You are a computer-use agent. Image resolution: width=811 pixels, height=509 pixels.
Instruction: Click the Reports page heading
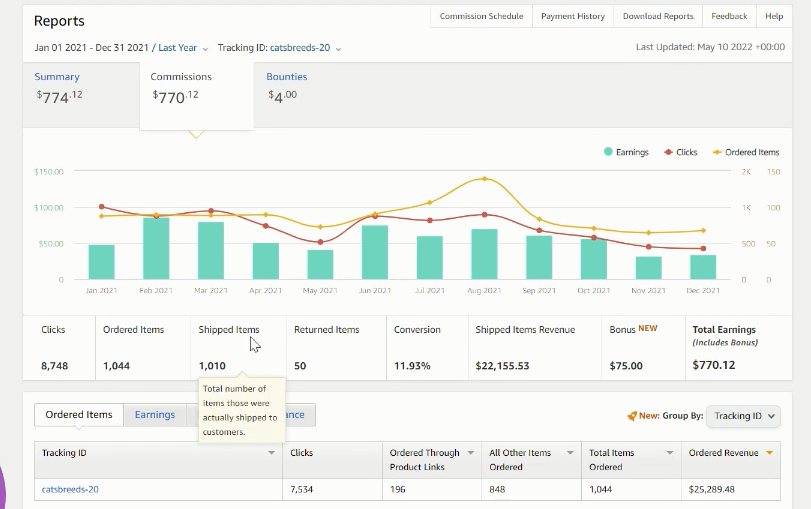(x=59, y=21)
